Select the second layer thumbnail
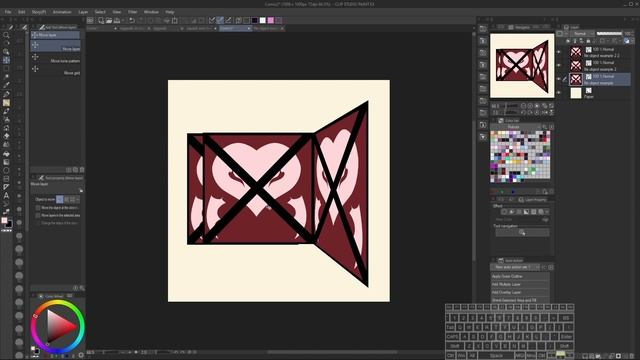Viewport: 640px width, 360px height. click(x=576, y=65)
